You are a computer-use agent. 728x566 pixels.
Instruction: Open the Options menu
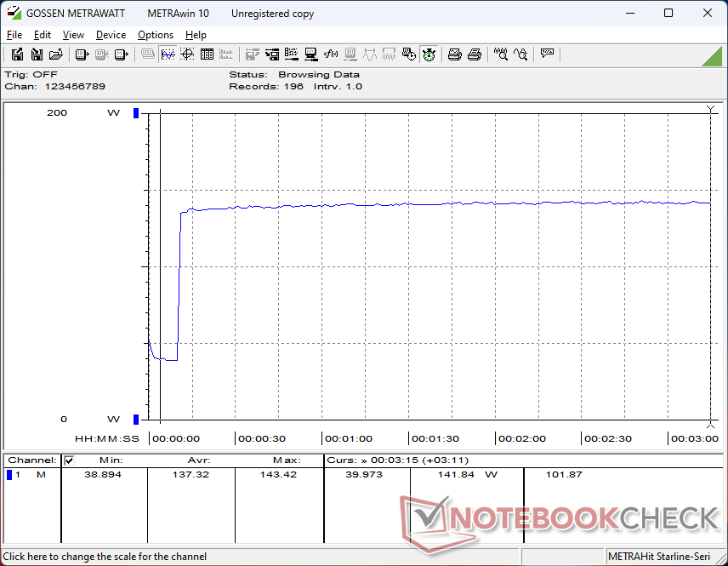point(156,35)
